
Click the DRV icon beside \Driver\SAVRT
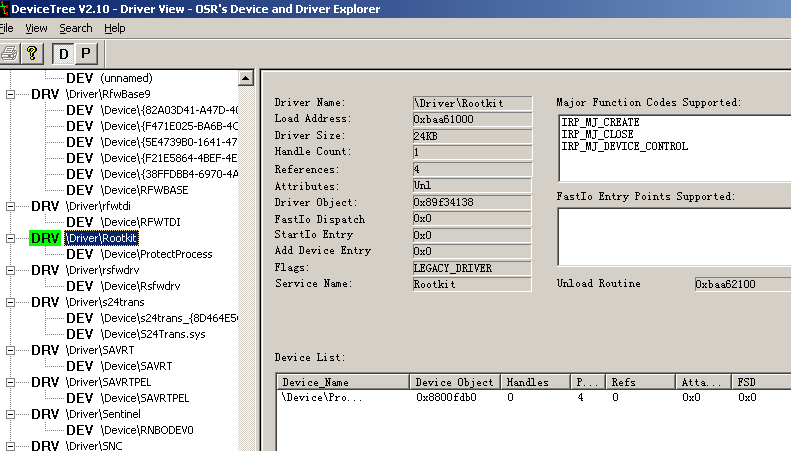click(x=45, y=350)
